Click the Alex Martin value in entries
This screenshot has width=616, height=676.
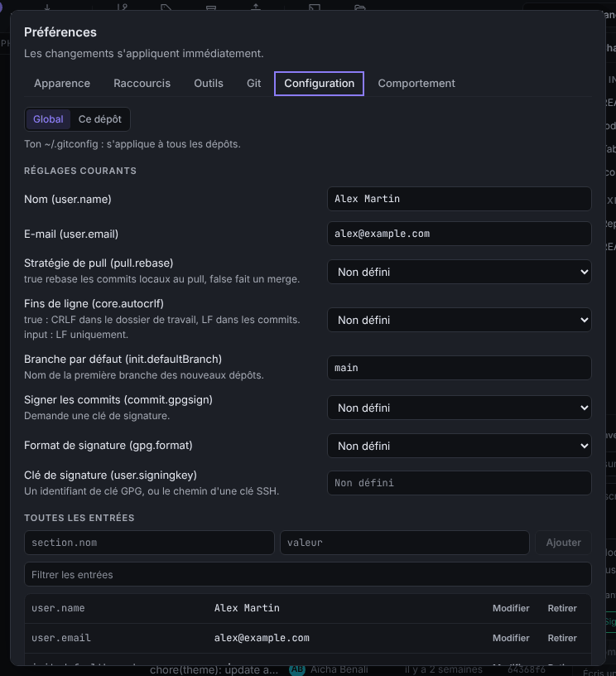pyautogui.click(x=247, y=608)
